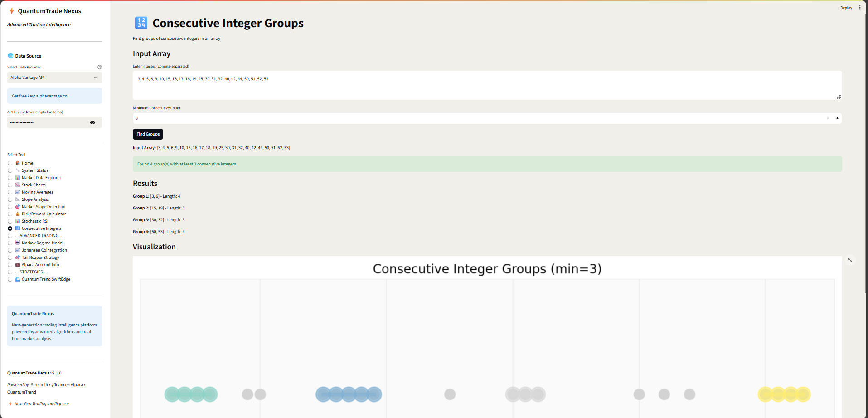This screenshot has width=868, height=418.
Task: Choose the QuantumTrend SwiftEdge tool label
Action: click(x=46, y=279)
